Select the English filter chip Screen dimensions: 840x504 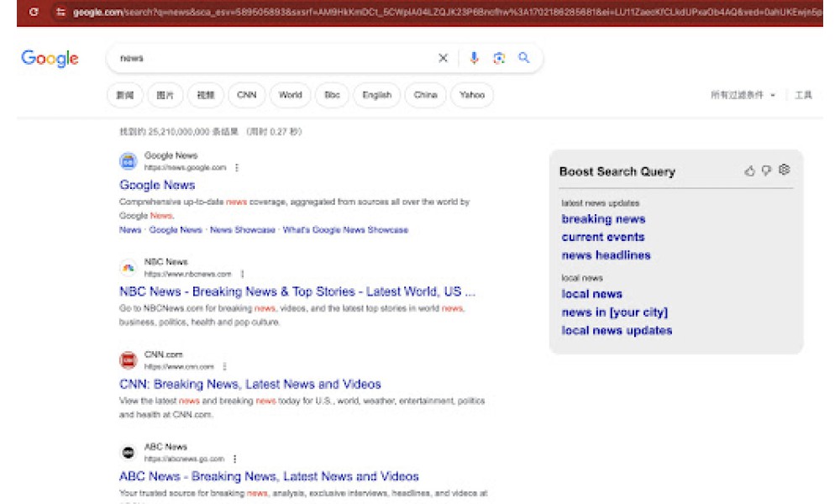tap(376, 95)
